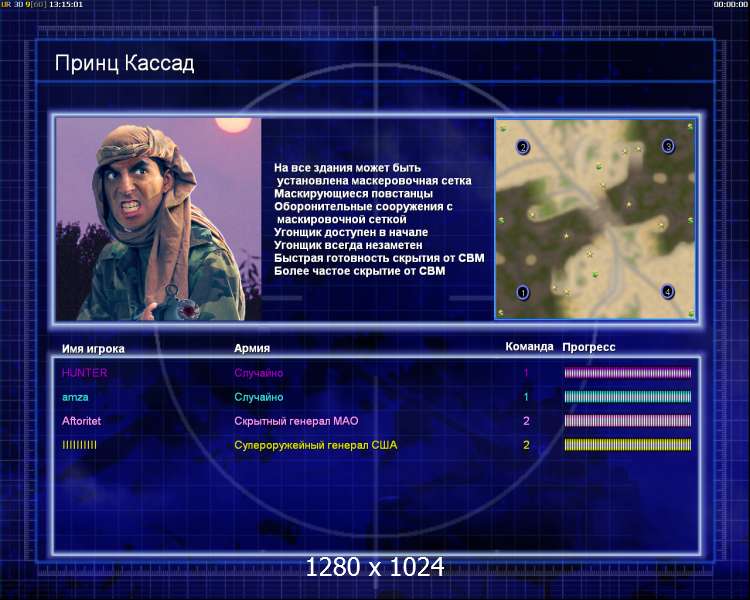Click HUNTER's army value Случайно

(259, 373)
